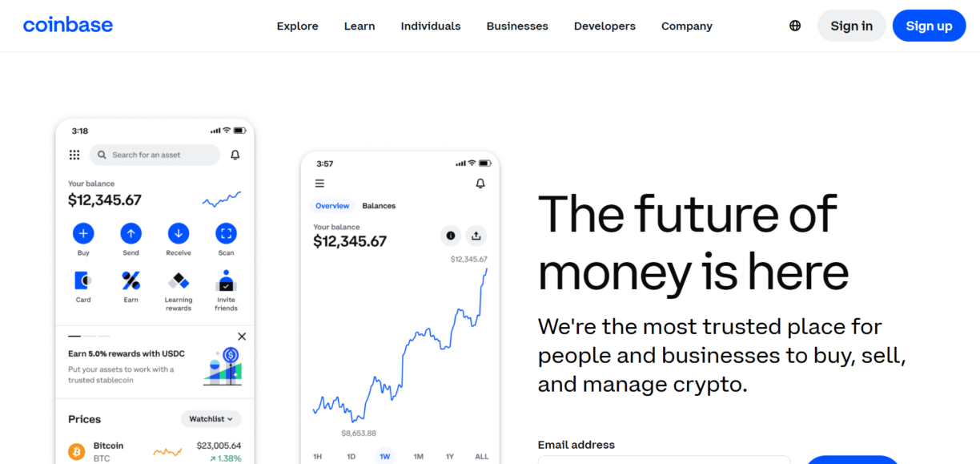980x464 pixels.
Task: Click the Email address input field
Action: [x=665, y=462]
